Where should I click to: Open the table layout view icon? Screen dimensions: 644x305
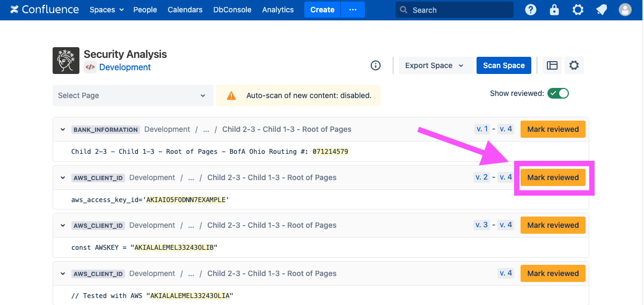(552, 65)
